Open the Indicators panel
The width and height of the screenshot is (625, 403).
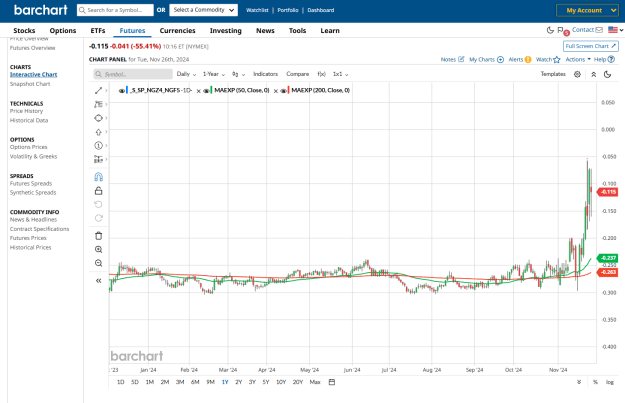(x=265, y=74)
